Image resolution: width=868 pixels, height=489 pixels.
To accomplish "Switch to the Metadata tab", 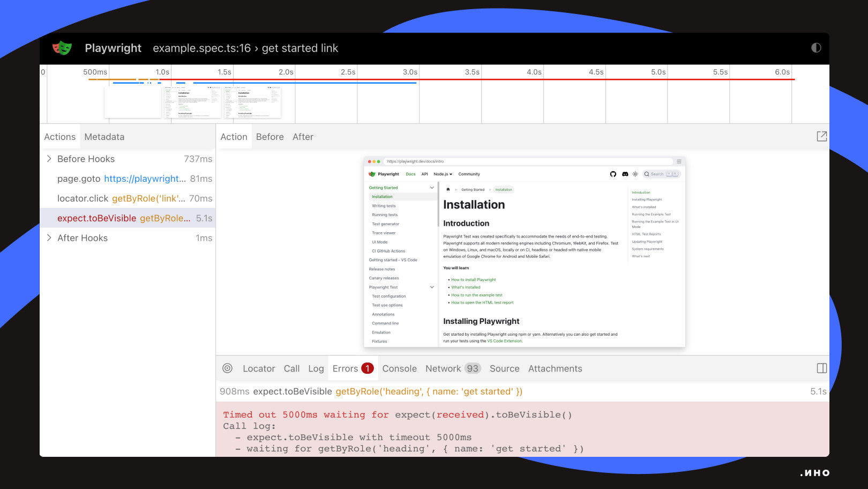I will (104, 137).
